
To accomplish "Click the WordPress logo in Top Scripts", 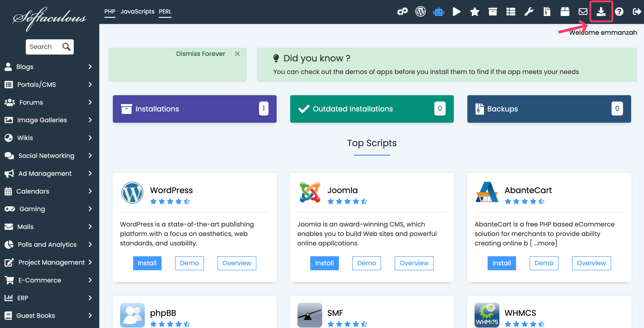I will point(132,193).
